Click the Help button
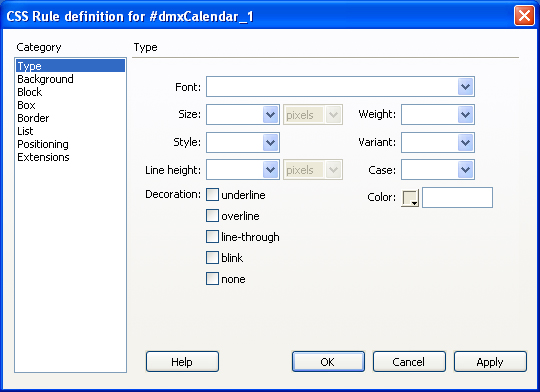This screenshot has width=540, height=392. click(x=182, y=362)
